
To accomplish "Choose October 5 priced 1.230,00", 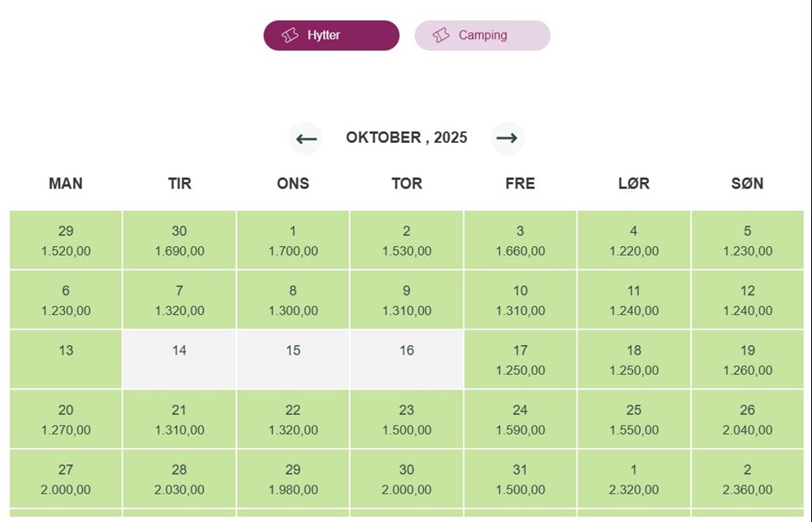I will (747, 240).
